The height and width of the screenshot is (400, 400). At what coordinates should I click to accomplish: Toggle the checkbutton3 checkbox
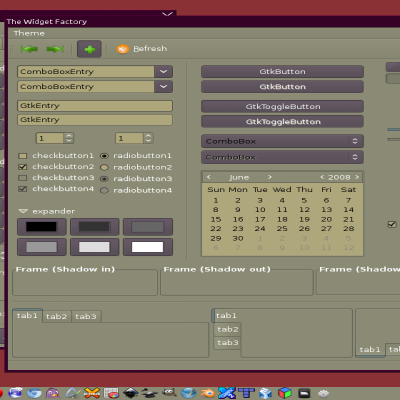[x=23, y=178]
